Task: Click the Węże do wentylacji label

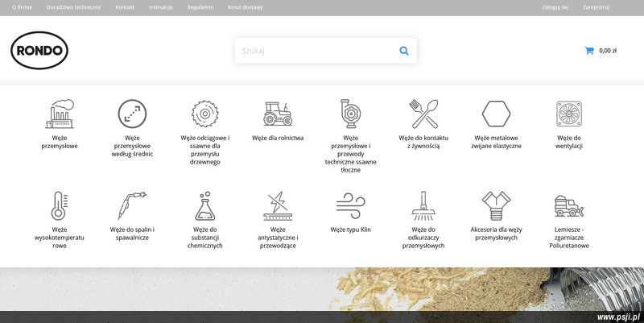Action: 569,142
